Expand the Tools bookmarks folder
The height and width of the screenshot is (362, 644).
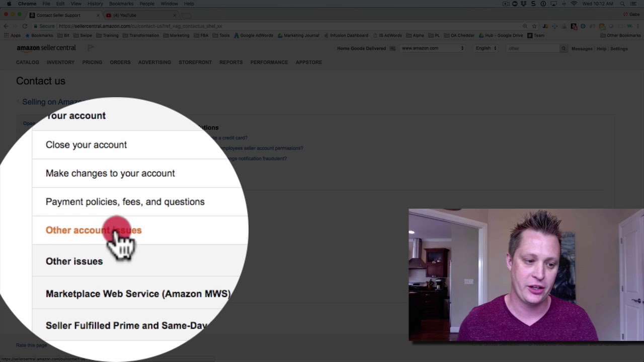[221, 36]
